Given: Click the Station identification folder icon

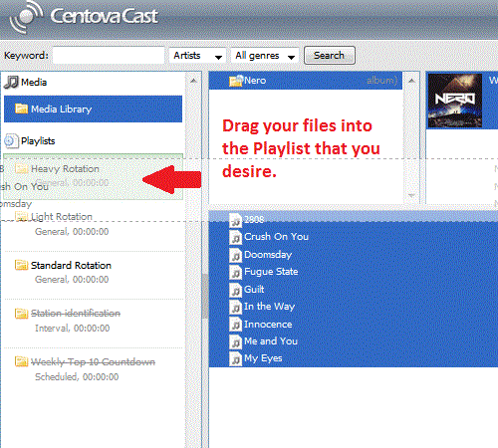Looking at the screenshot, I should [21, 314].
